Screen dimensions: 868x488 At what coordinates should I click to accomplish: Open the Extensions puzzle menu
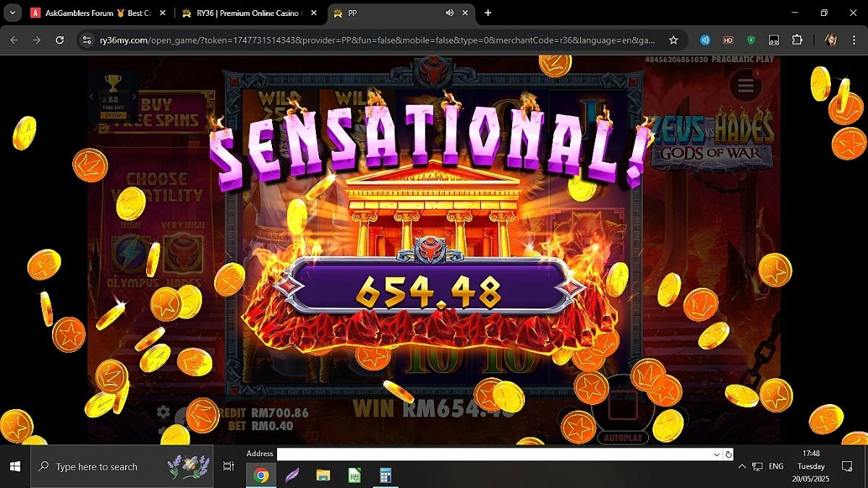click(797, 40)
